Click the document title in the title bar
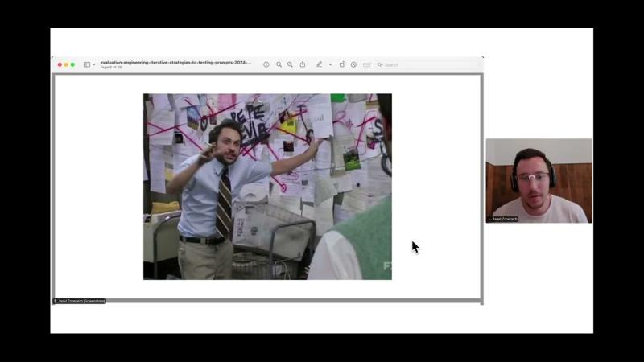The image size is (644, 362). pyautogui.click(x=175, y=63)
